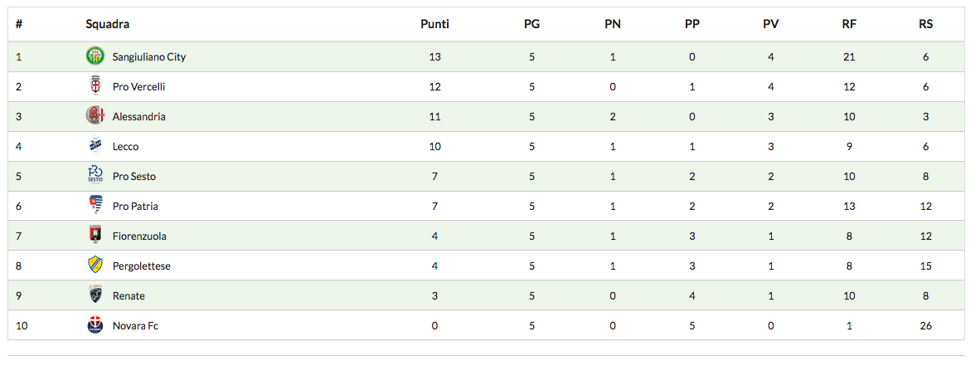This screenshot has width=980, height=366.
Task: Click the Novara Fc logo
Action: tap(95, 325)
